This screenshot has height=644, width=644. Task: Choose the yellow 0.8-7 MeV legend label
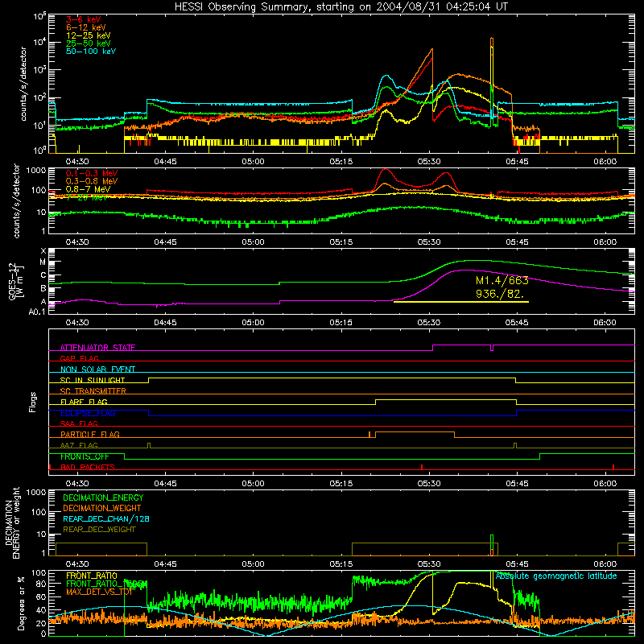click(x=89, y=189)
